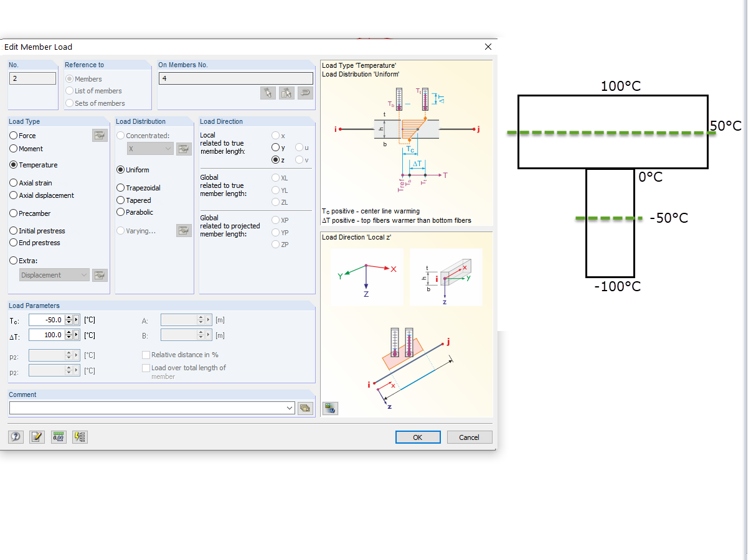
Task: Select the edit comment pencil icon
Action: click(37, 437)
